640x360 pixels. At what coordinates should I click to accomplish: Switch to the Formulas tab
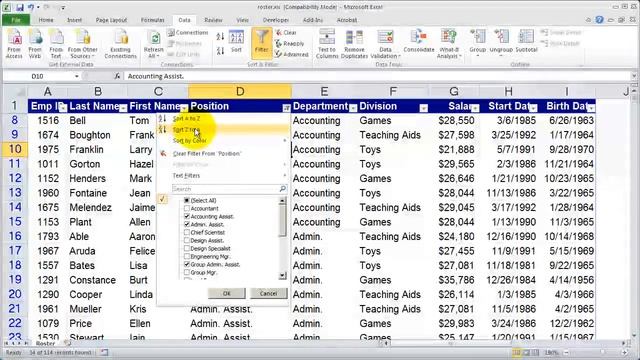coord(152,20)
